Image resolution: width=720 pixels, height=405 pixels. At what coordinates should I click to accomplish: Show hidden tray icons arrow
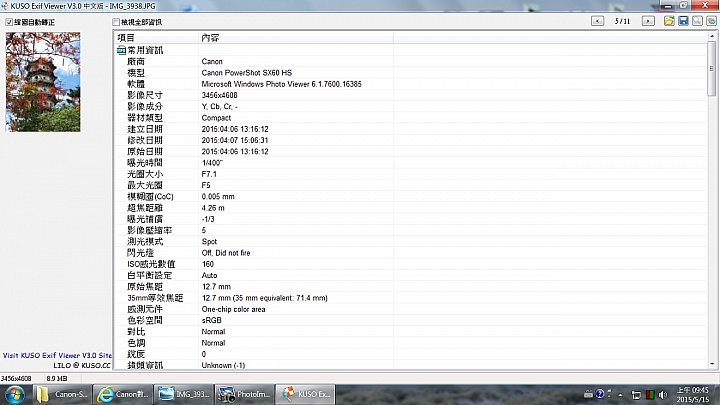pyautogui.click(x=620, y=395)
